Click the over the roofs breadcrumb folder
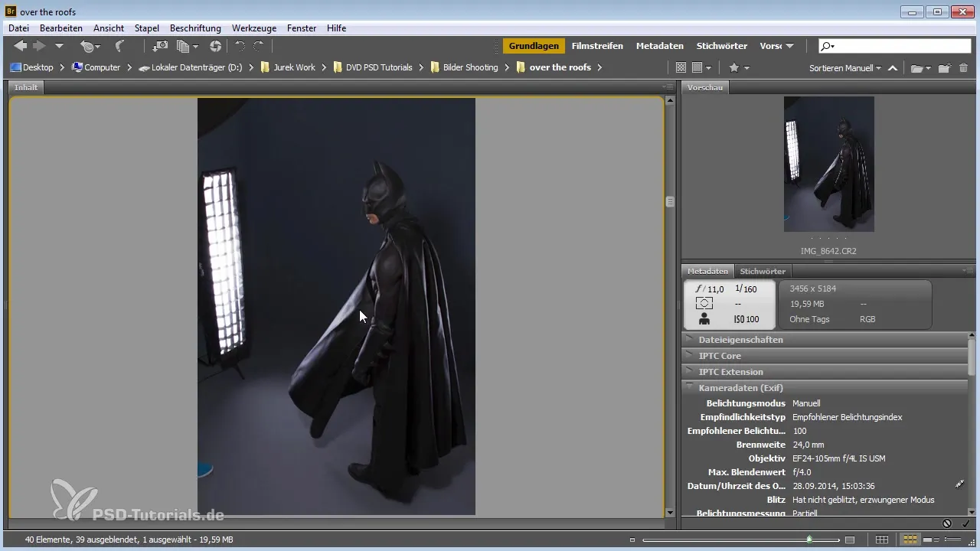 click(x=554, y=67)
